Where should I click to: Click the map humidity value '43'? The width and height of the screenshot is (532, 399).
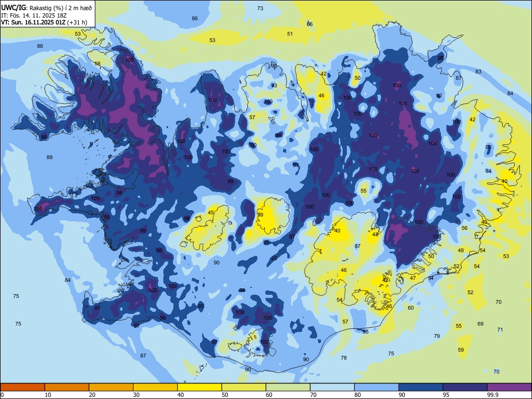375,234
